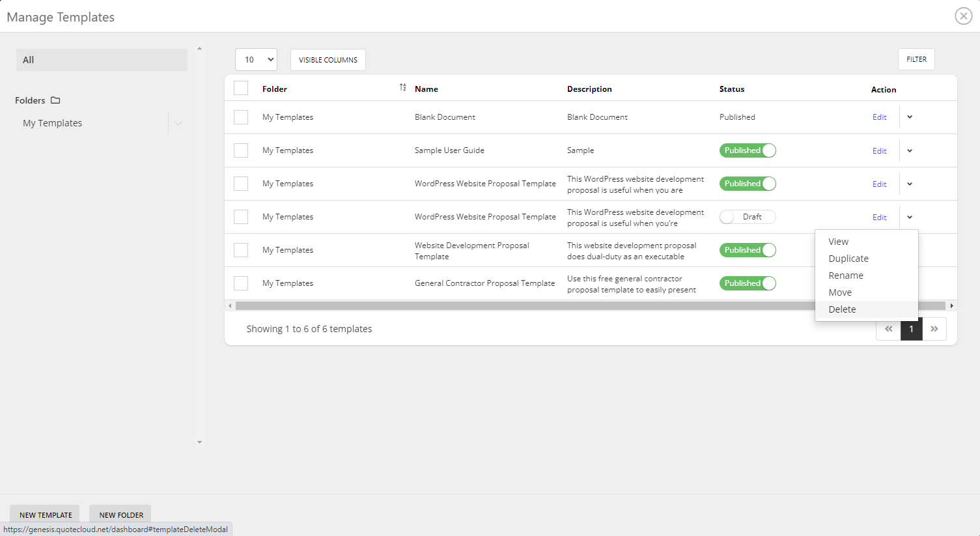Check the checkbox on the Blank Document row
The height and width of the screenshot is (536, 980).
(x=240, y=117)
